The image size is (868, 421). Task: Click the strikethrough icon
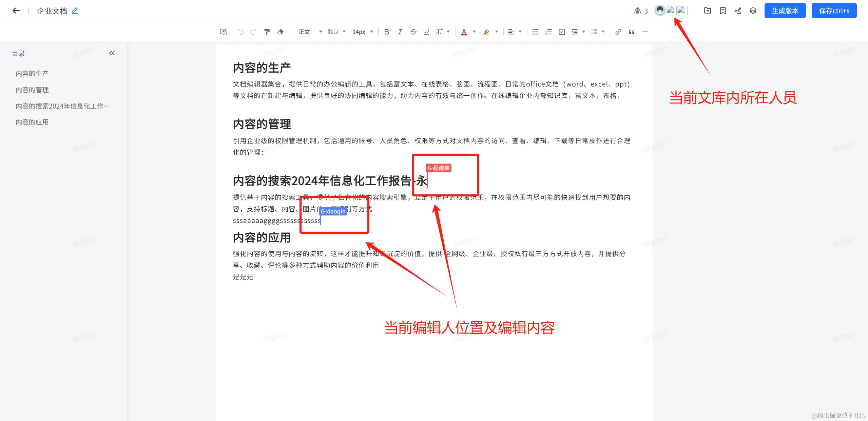tap(413, 32)
